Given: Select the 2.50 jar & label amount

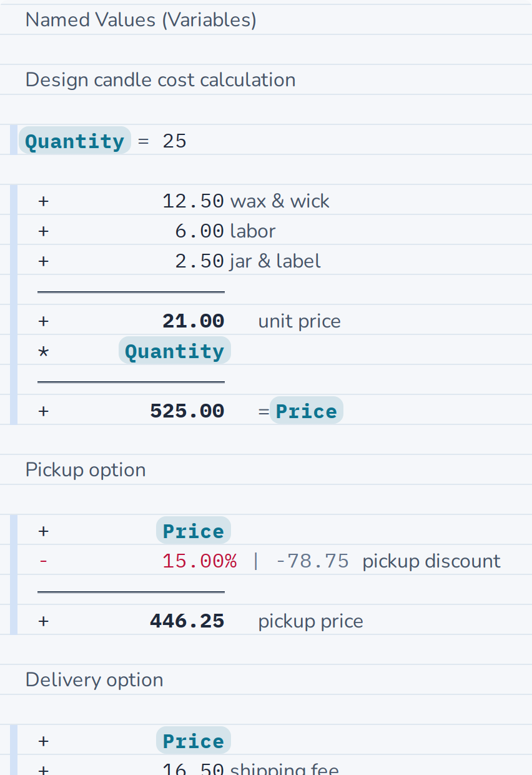Looking at the screenshot, I should pos(199,261).
